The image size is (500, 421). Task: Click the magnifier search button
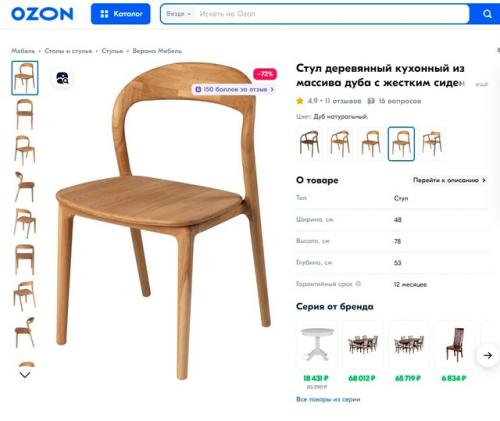point(486,14)
